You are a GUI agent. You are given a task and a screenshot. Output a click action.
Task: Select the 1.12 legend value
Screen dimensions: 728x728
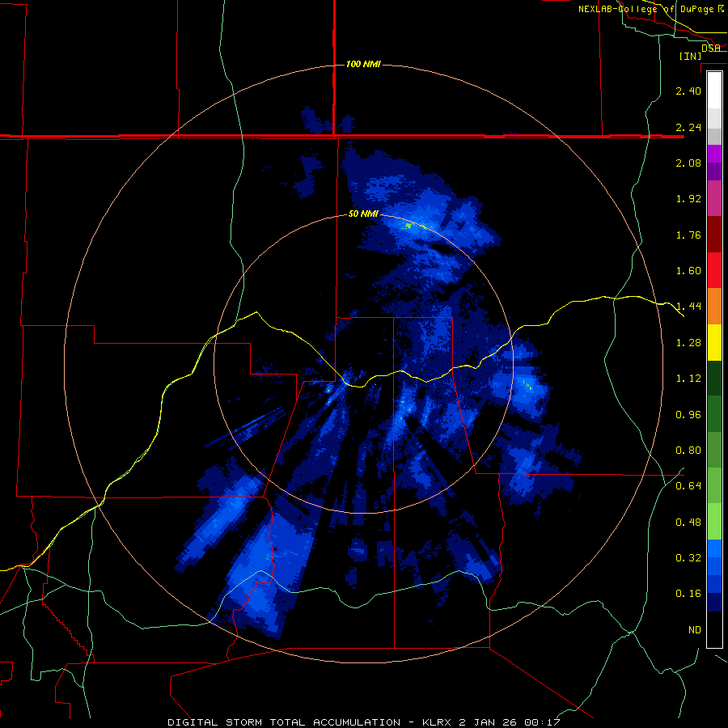[x=688, y=379]
